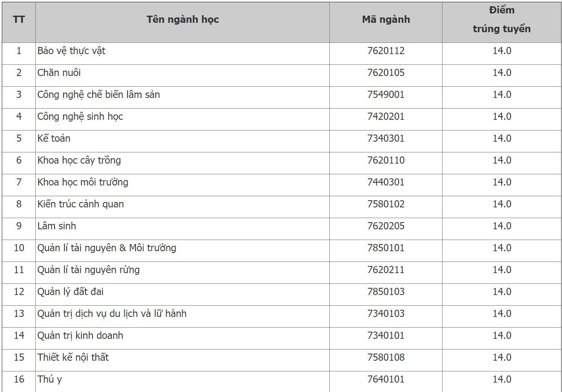Image resolution: width=562 pixels, height=392 pixels.
Task: Select the "Thiết kế nội thất" cell
Action: (x=73, y=358)
